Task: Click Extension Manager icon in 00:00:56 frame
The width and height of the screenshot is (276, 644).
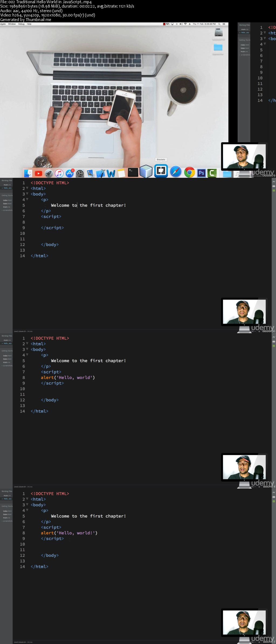Action: [x=274, y=186]
